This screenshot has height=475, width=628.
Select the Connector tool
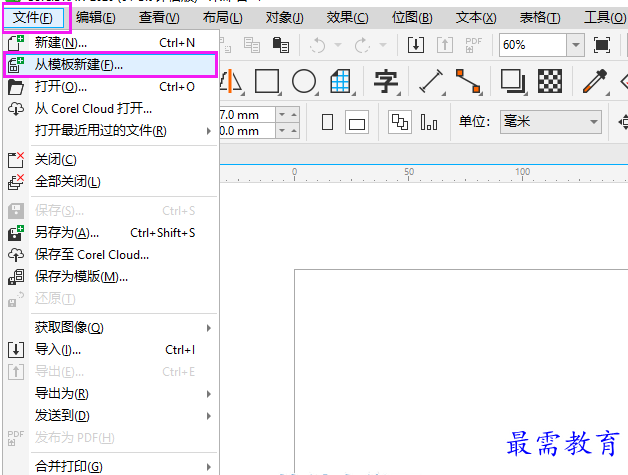coord(468,82)
